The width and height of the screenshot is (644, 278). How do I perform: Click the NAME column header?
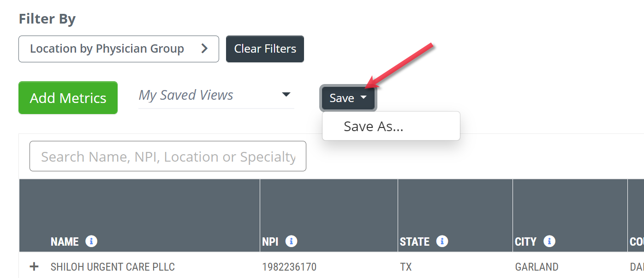coord(65,242)
